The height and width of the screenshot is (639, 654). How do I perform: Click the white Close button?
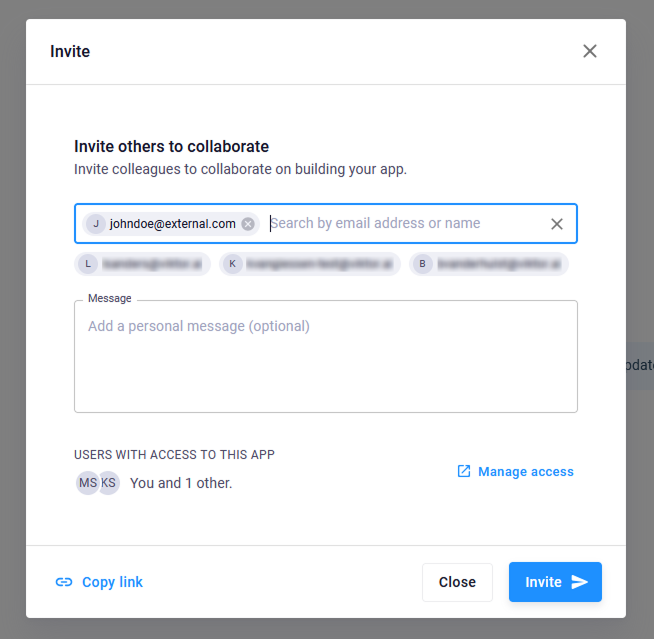[457, 582]
